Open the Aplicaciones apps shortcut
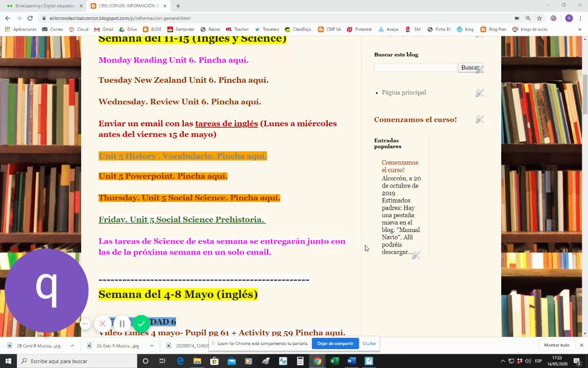Screen dimensions: 588x368 (x=20, y=29)
